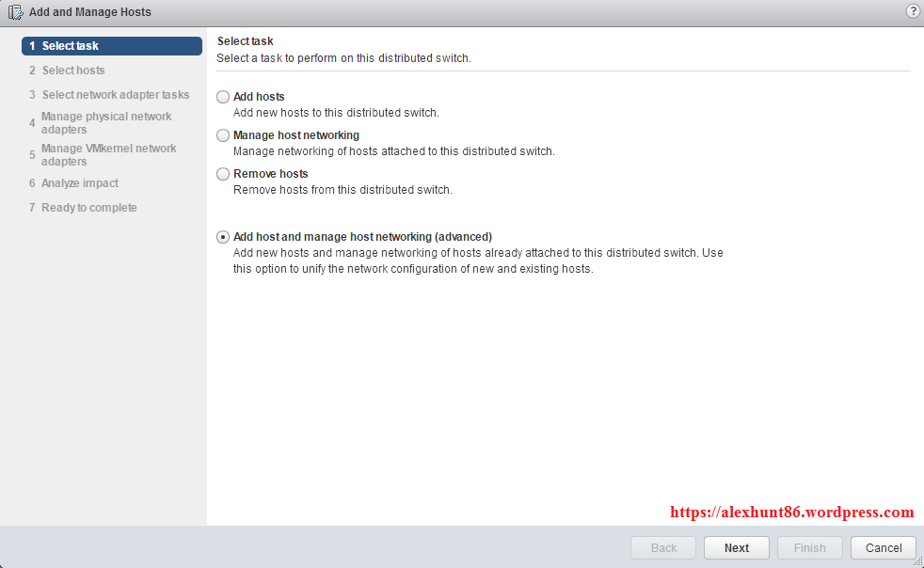
Task: Choose the Manage host networking option
Action: click(223, 135)
